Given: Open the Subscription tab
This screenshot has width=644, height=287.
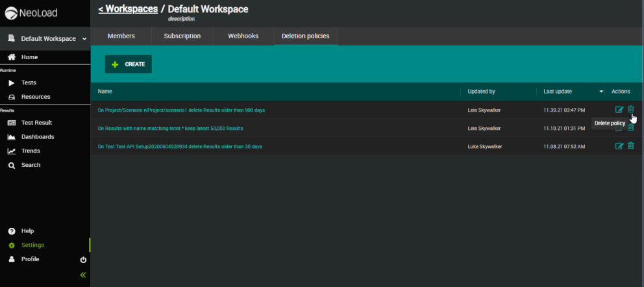Looking at the screenshot, I should click(182, 36).
